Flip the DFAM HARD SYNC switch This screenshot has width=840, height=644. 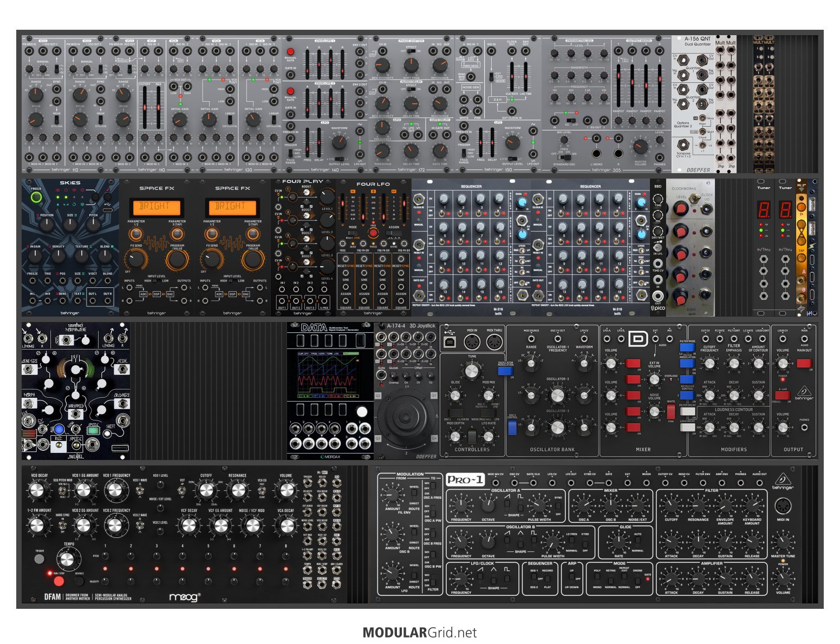[62, 525]
